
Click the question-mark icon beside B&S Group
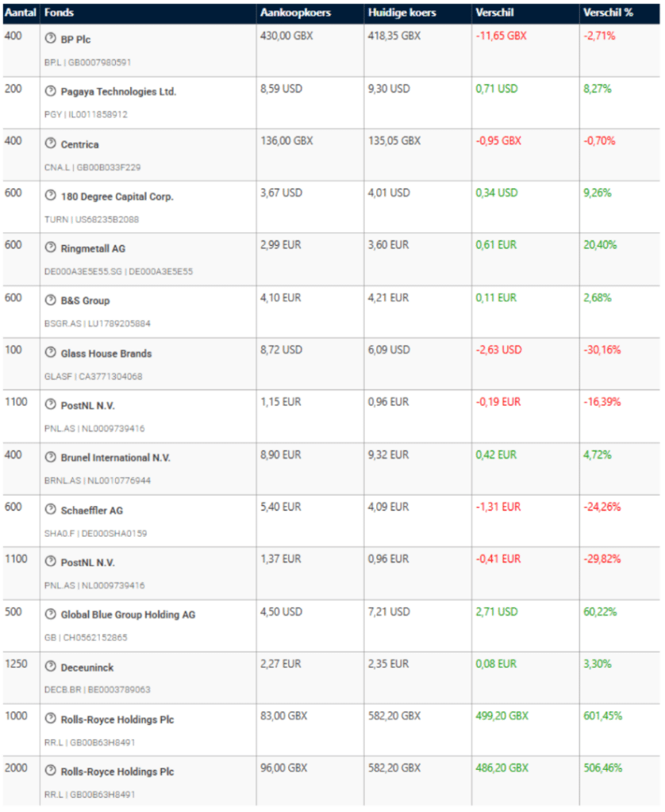coord(51,301)
